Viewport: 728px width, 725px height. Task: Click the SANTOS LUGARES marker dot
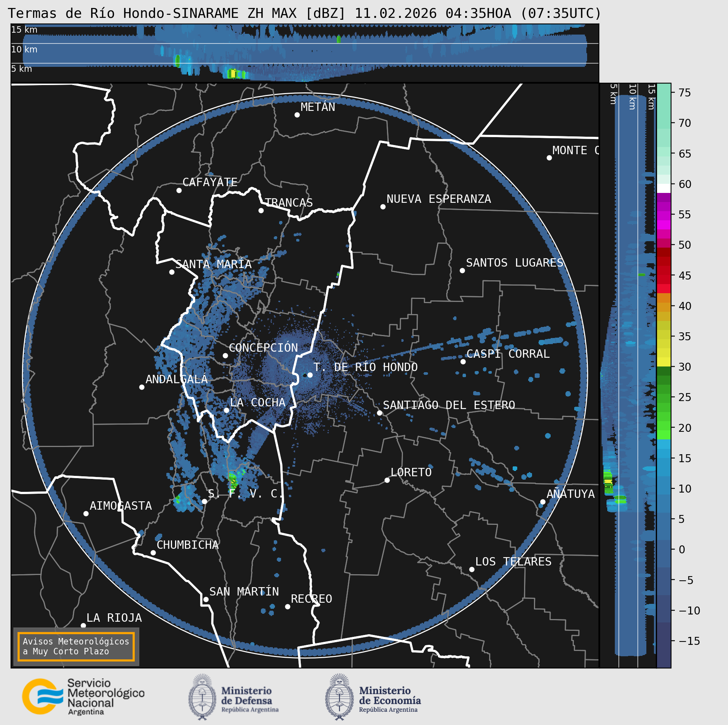pyautogui.click(x=462, y=270)
